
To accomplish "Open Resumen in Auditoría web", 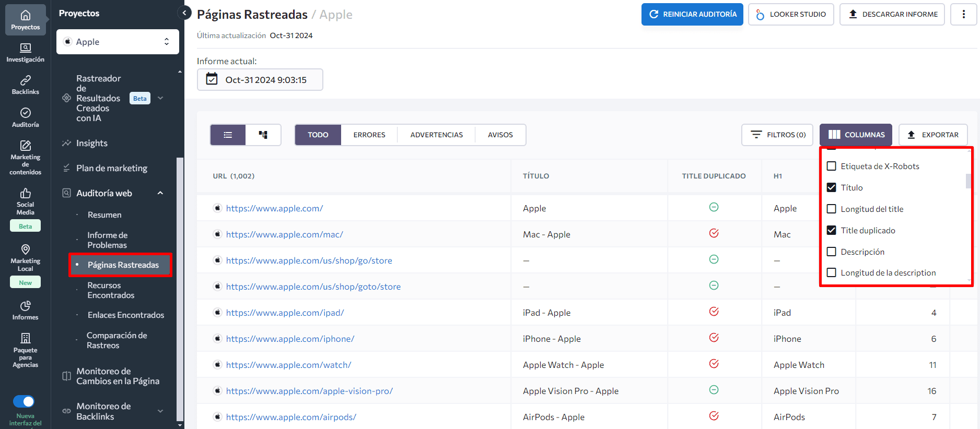I will [104, 214].
